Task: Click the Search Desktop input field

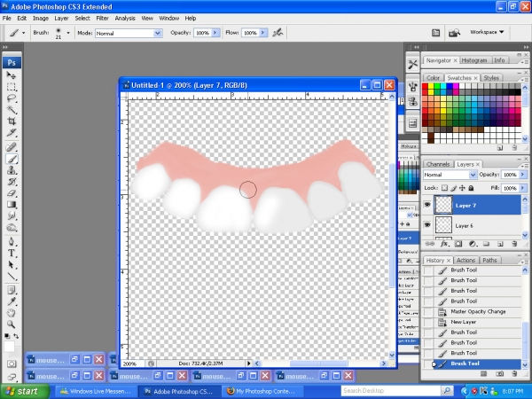Action: 390,391
